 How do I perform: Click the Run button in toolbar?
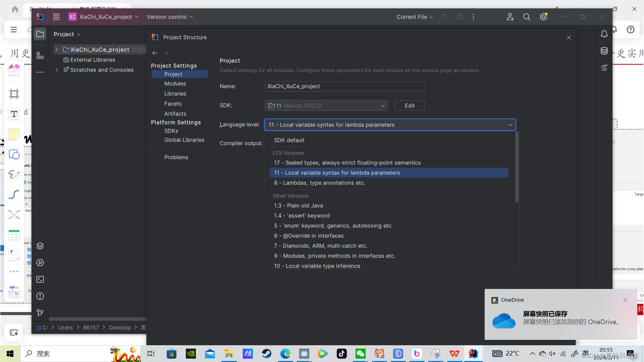coord(445,17)
